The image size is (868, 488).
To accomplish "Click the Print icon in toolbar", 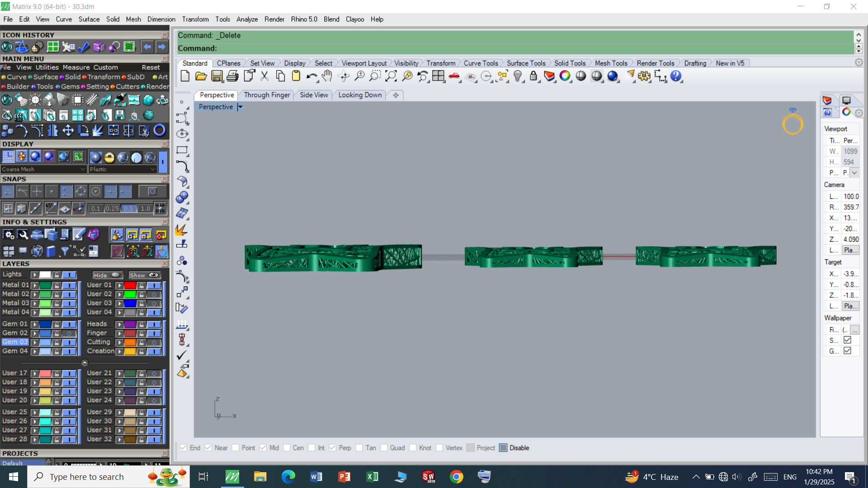I will coord(232,76).
